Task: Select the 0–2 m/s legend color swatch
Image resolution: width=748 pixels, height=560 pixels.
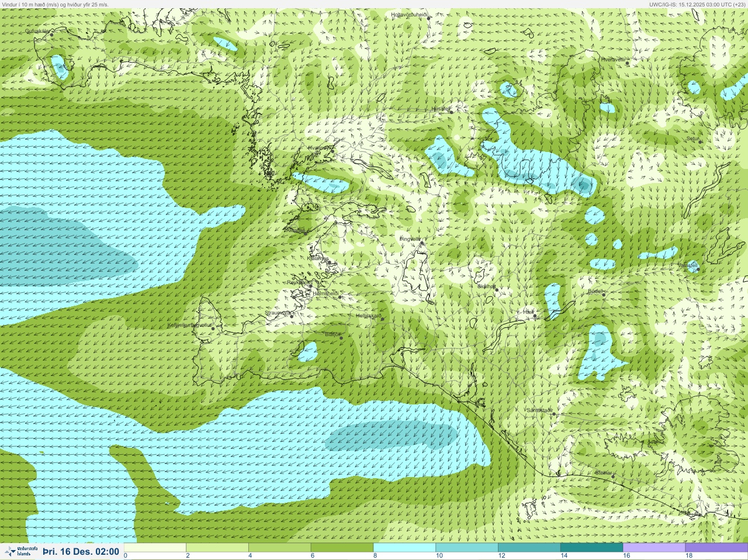Action: [155, 548]
